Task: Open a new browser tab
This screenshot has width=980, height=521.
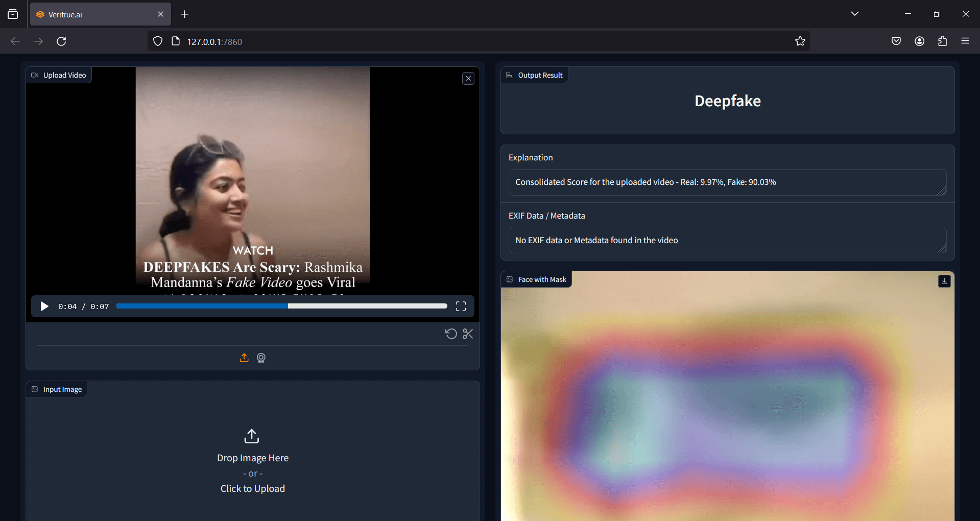Action: (185, 14)
